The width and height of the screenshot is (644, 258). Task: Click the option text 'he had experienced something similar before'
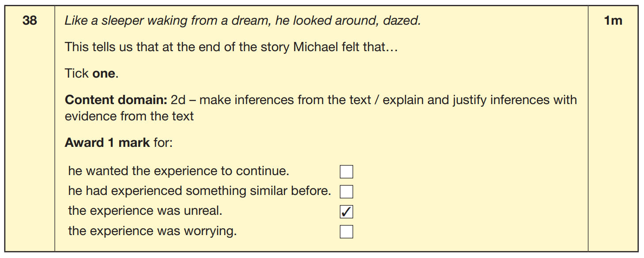200,191
